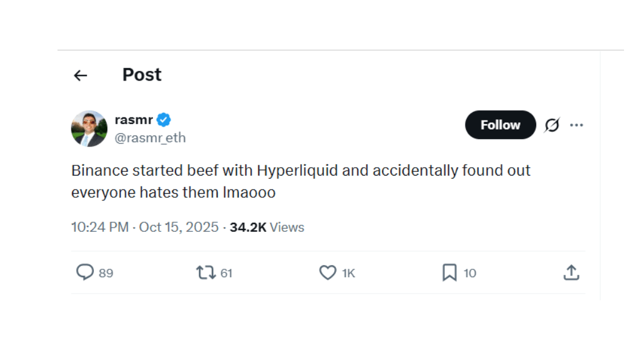Like the post with the heart icon
Viewport: 644px width, 362px height.
point(327,273)
